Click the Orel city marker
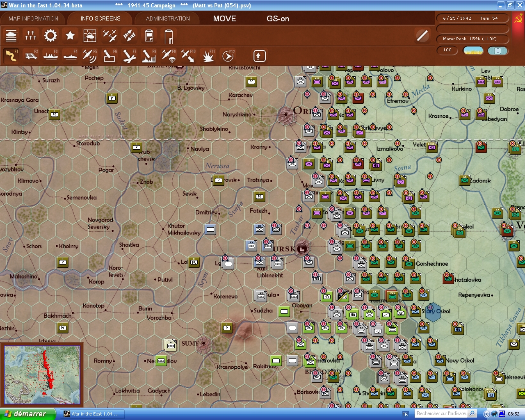 (x=286, y=115)
